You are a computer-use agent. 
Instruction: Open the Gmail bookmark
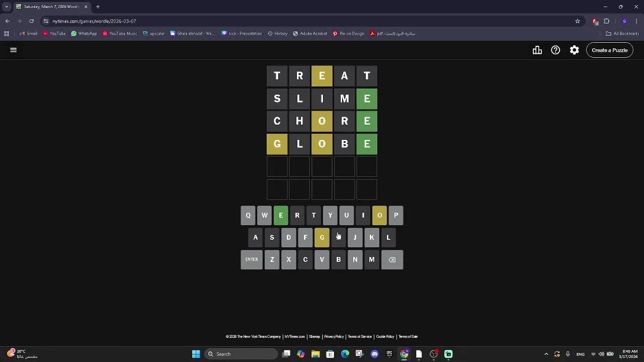coord(29,34)
